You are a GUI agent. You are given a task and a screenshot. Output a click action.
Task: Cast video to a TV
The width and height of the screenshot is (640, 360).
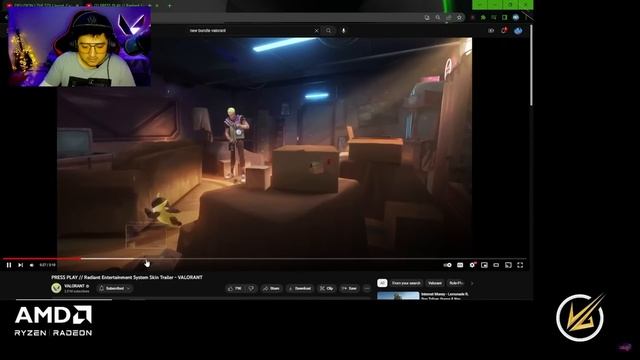pyautogui.click(x=508, y=265)
